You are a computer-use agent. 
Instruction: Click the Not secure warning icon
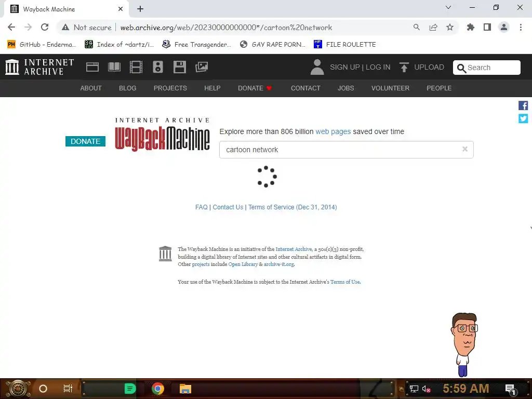point(65,28)
